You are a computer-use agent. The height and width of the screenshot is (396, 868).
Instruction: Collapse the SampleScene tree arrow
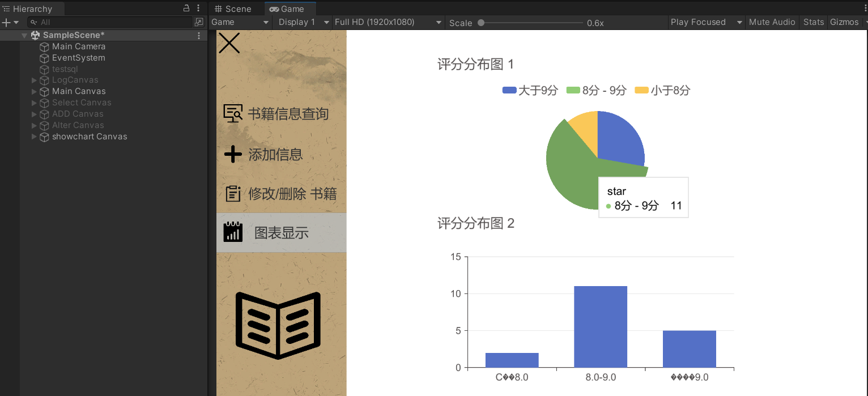24,35
